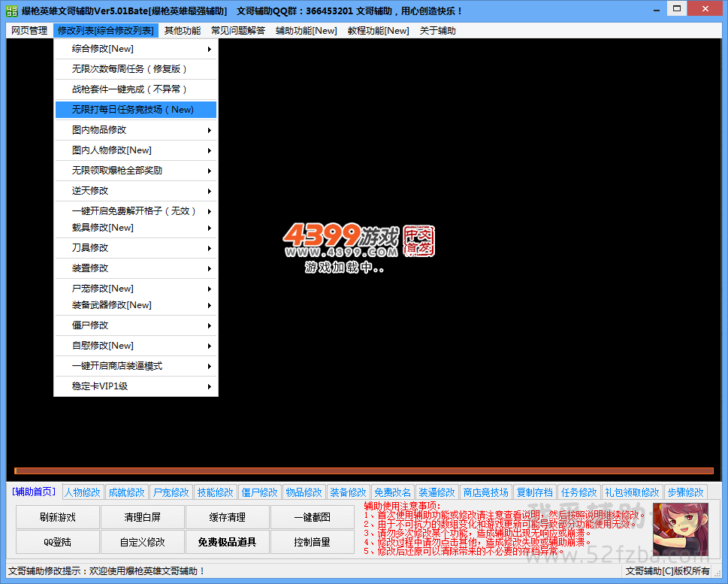Choose 无限打每日任务竞技场（New）
The image size is (728, 584).
pyautogui.click(x=136, y=110)
